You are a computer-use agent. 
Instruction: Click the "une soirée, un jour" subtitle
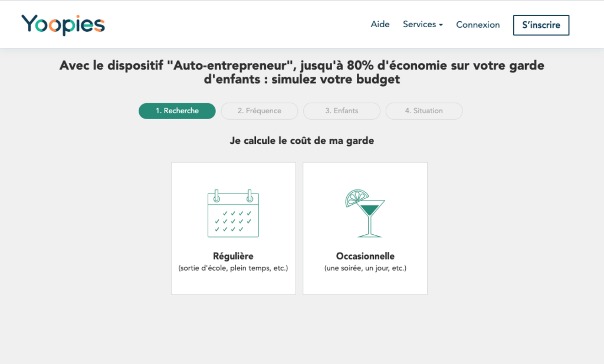coord(365,268)
